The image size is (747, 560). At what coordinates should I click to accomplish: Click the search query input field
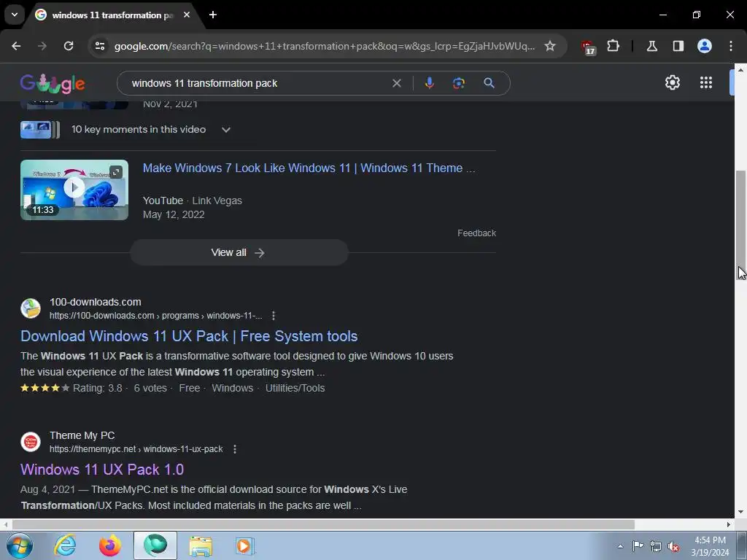[x=258, y=83]
